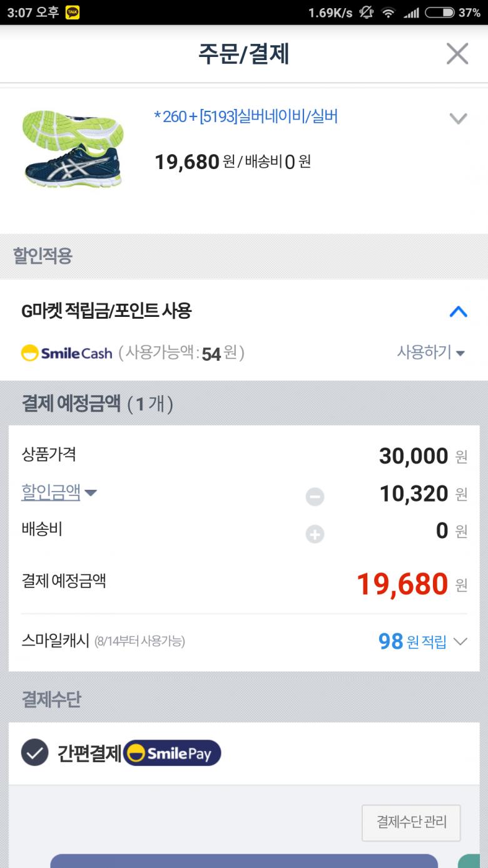
Task: Open product link 260+[5193]실버네이비/실버
Action: pos(246,116)
